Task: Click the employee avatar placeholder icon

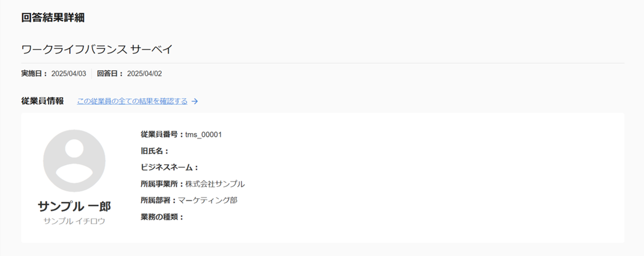Action: (x=74, y=161)
